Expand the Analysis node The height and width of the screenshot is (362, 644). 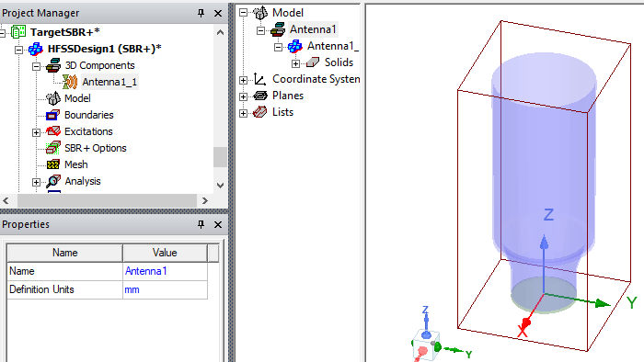point(36,182)
